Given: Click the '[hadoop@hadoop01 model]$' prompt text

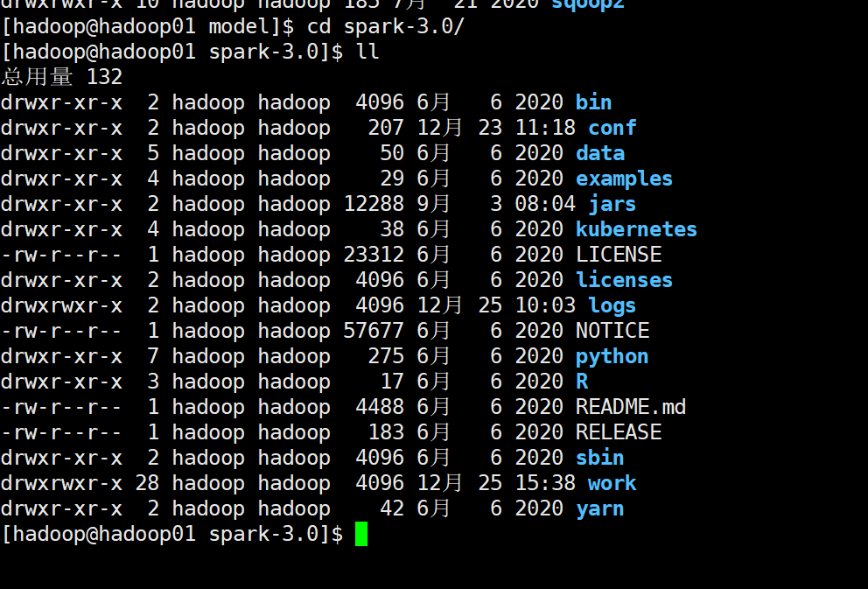Looking at the screenshot, I should [148, 26].
